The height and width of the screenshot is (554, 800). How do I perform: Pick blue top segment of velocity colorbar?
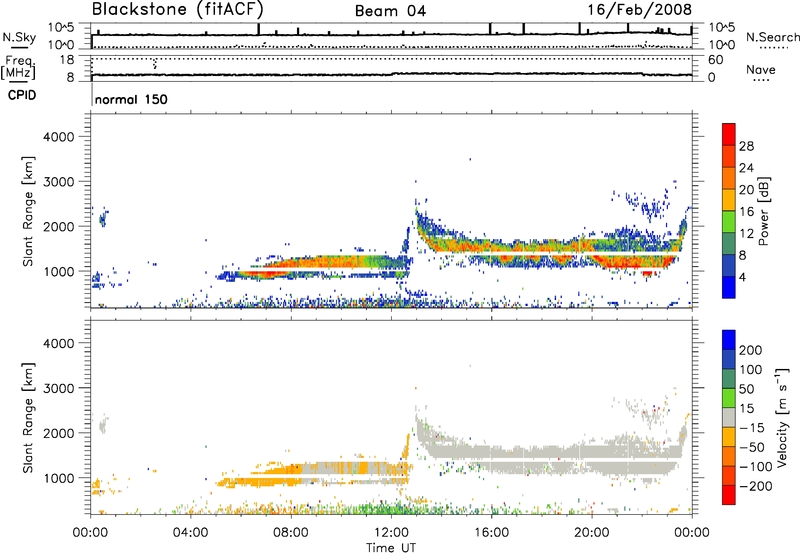(x=729, y=340)
